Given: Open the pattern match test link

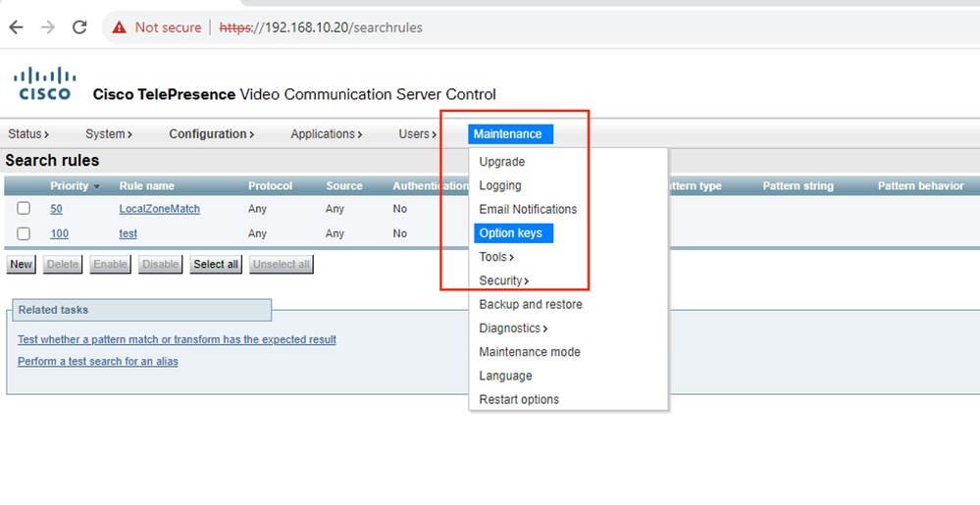Looking at the screenshot, I should 177,339.
